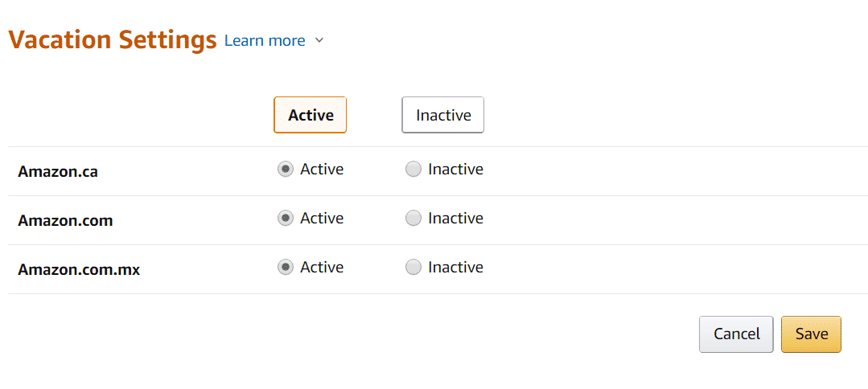Image resolution: width=868 pixels, height=389 pixels.
Task: Click the Amazon.com marketplace label
Action: click(65, 221)
